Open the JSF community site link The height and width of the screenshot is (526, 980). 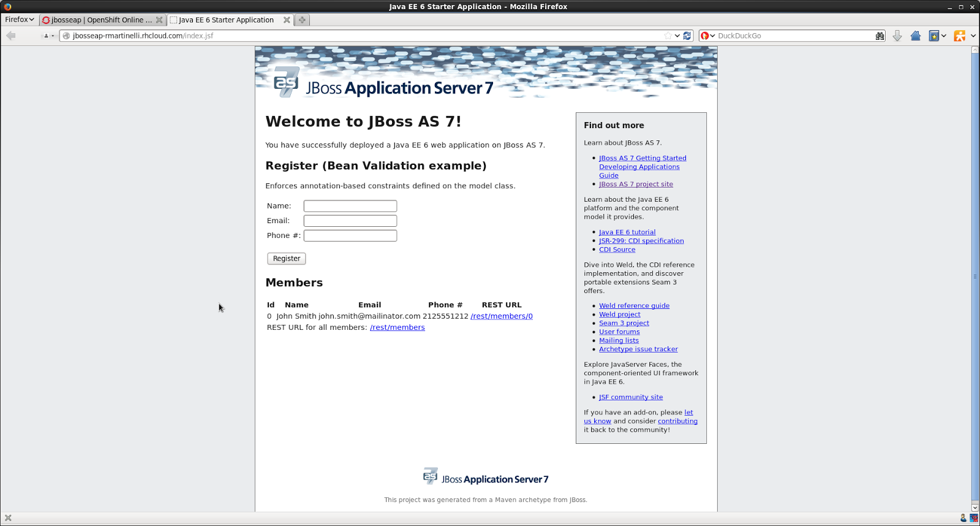631,397
